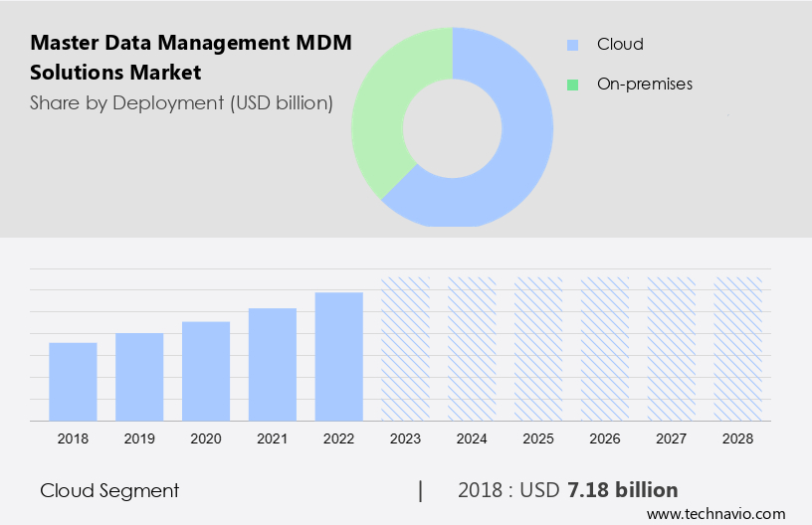Click the hatched 2023 forecast bar

tap(406, 349)
